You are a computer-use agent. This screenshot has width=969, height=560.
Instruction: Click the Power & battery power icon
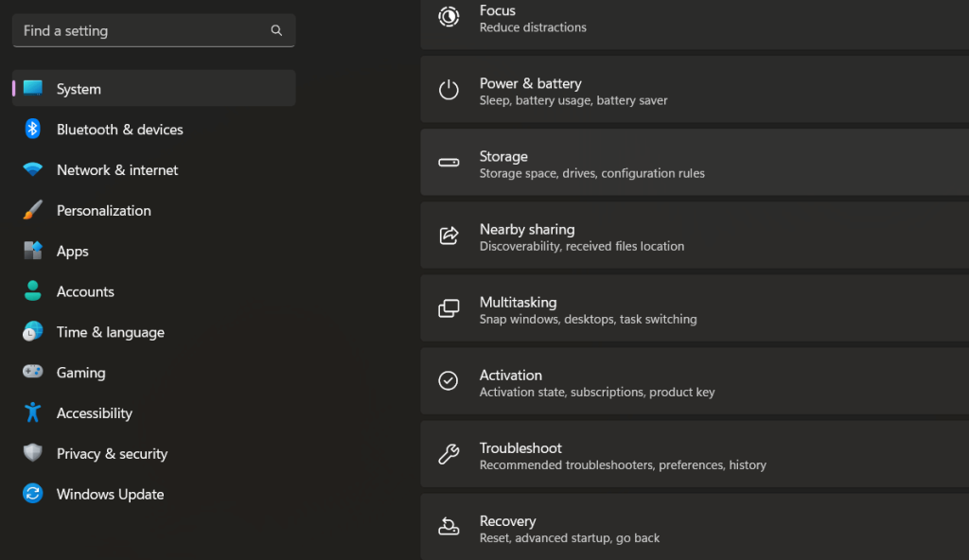pos(449,91)
